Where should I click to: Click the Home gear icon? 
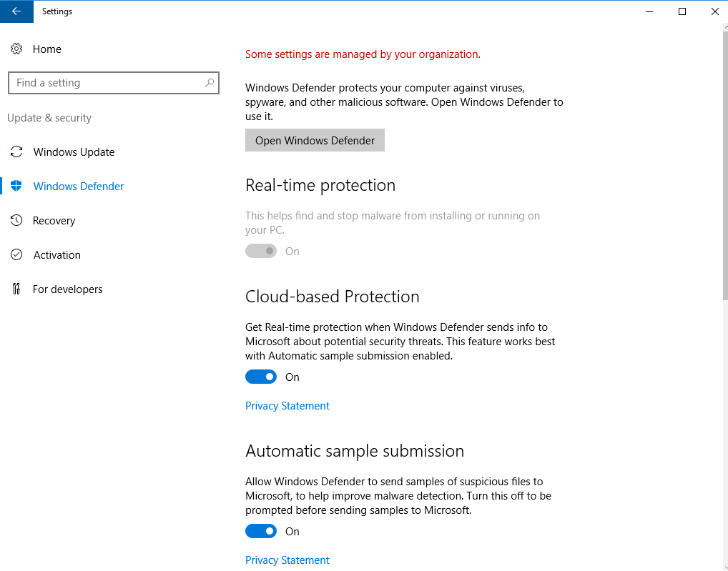click(x=16, y=49)
